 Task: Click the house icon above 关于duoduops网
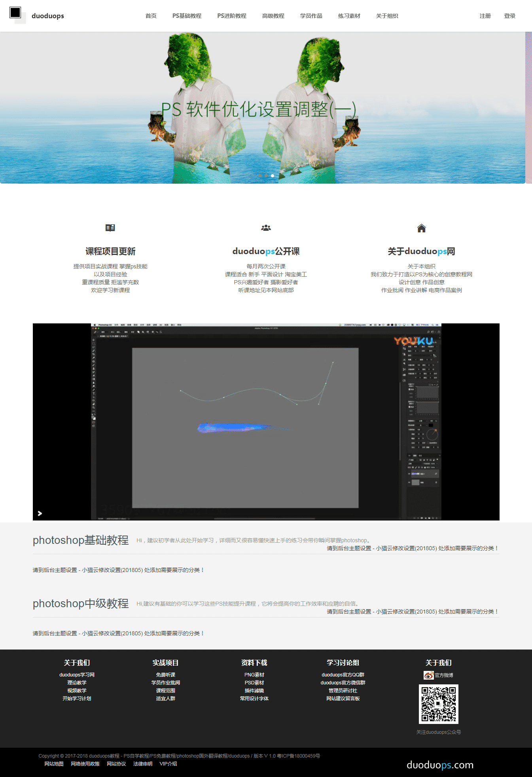pos(422,228)
